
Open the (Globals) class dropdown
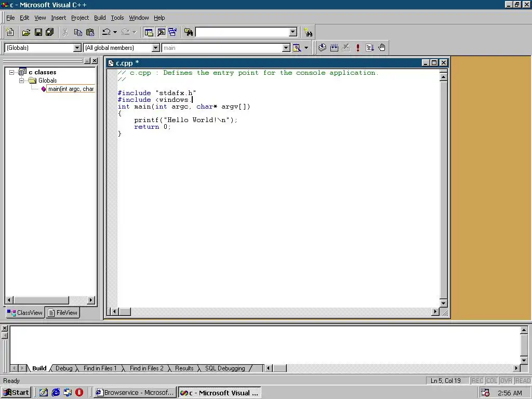tap(77, 48)
